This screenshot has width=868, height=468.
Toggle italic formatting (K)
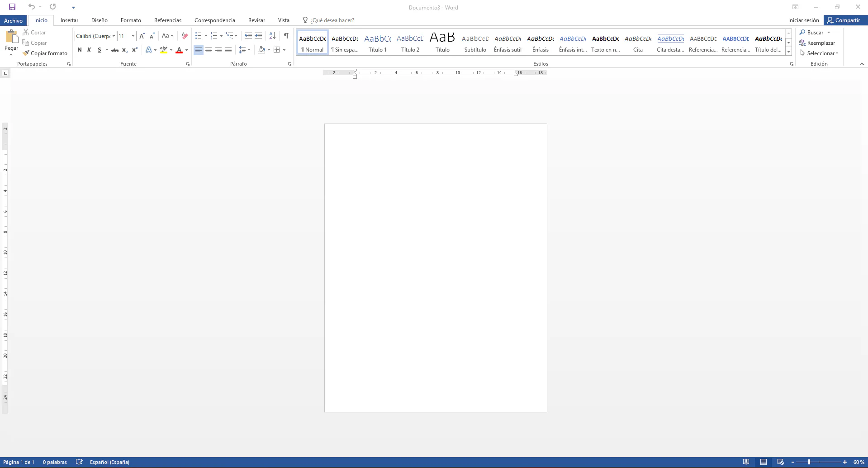[89, 50]
